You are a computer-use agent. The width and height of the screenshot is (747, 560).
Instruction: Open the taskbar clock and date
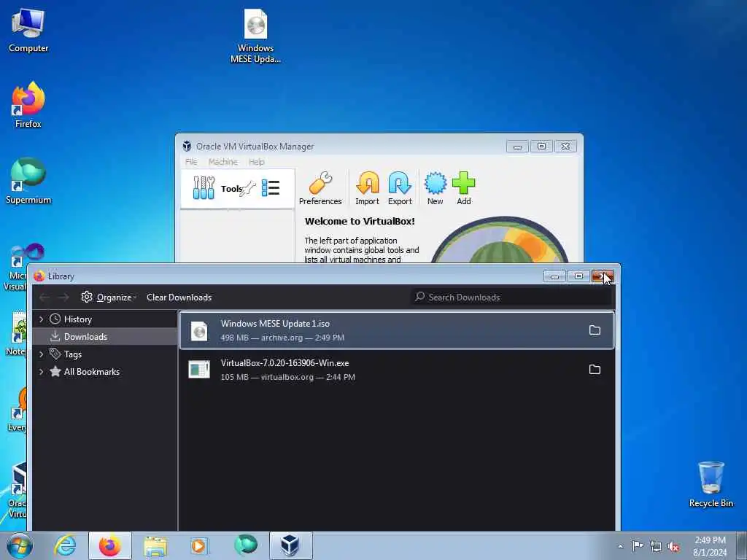click(710, 546)
